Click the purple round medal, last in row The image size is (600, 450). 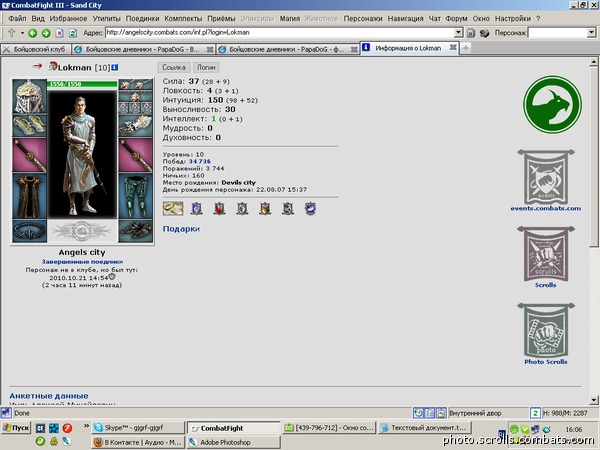(310, 209)
